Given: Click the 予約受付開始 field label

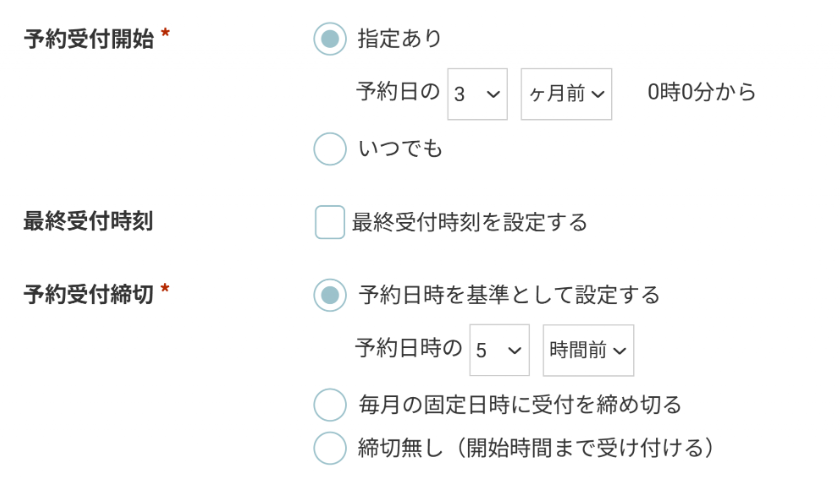Looking at the screenshot, I should (x=88, y=39).
